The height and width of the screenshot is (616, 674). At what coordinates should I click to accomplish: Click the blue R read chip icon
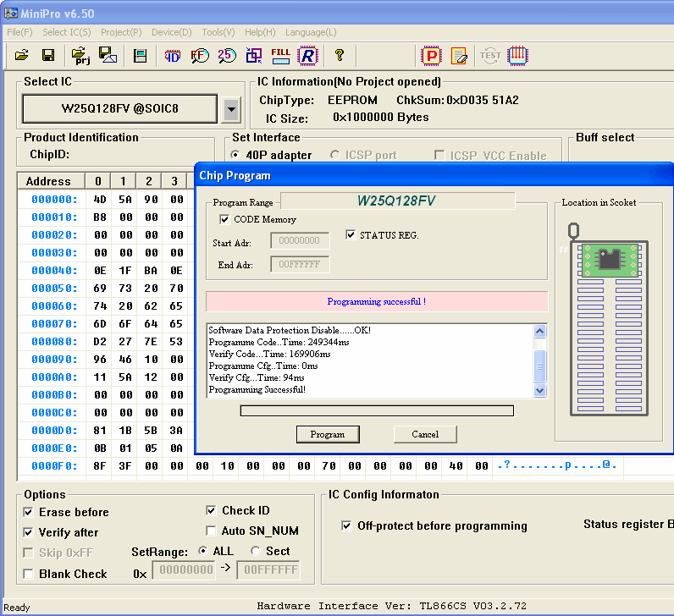(x=307, y=56)
